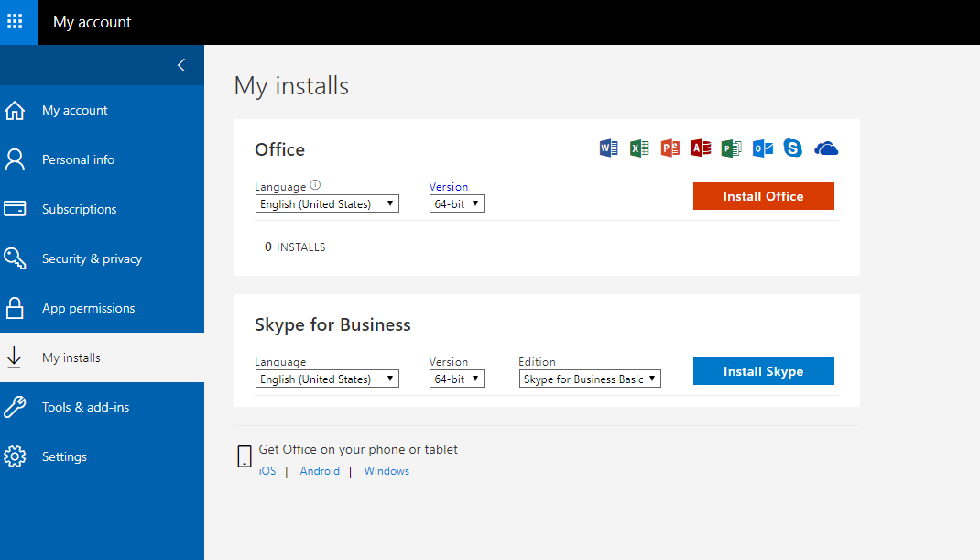980x560 pixels.
Task: Collapse the sidebar with the chevron arrow
Action: (x=181, y=65)
